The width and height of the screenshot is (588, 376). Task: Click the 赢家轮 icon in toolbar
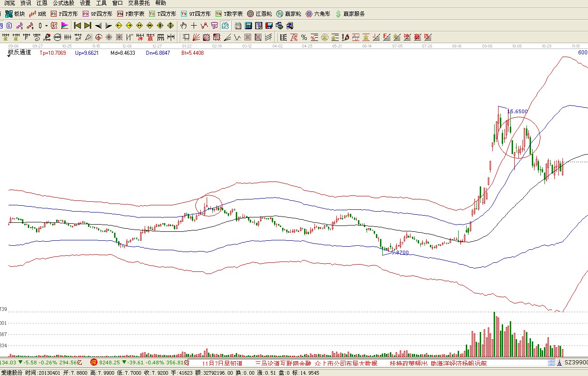point(289,14)
